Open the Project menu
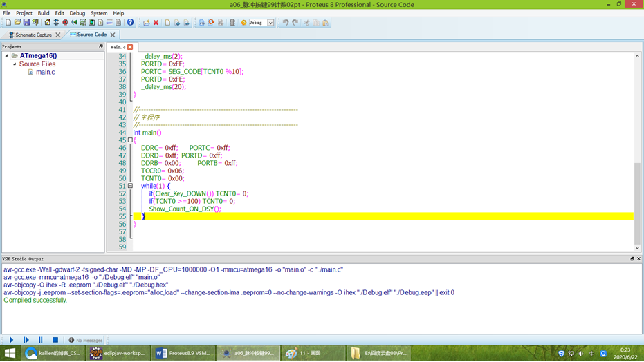 [x=24, y=13]
